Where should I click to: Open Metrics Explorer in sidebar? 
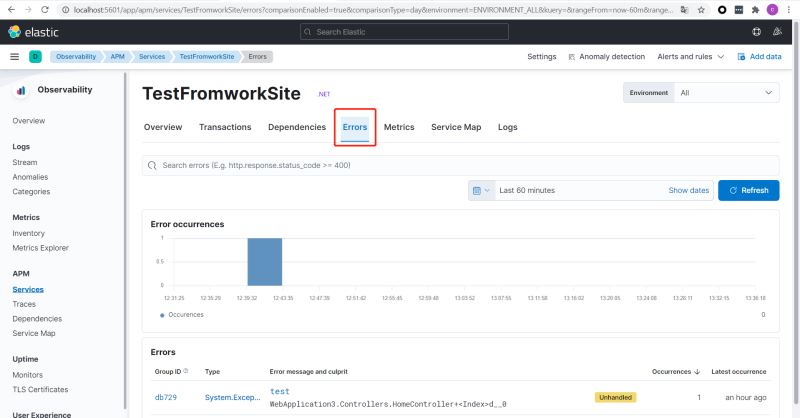click(x=40, y=248)
